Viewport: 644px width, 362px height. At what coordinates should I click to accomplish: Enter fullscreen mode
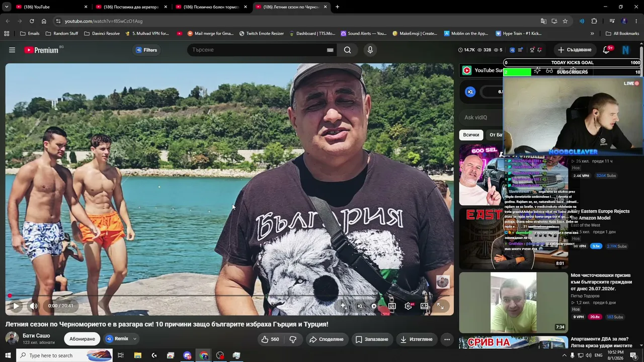pyautogui.click(x=440, y=306)
